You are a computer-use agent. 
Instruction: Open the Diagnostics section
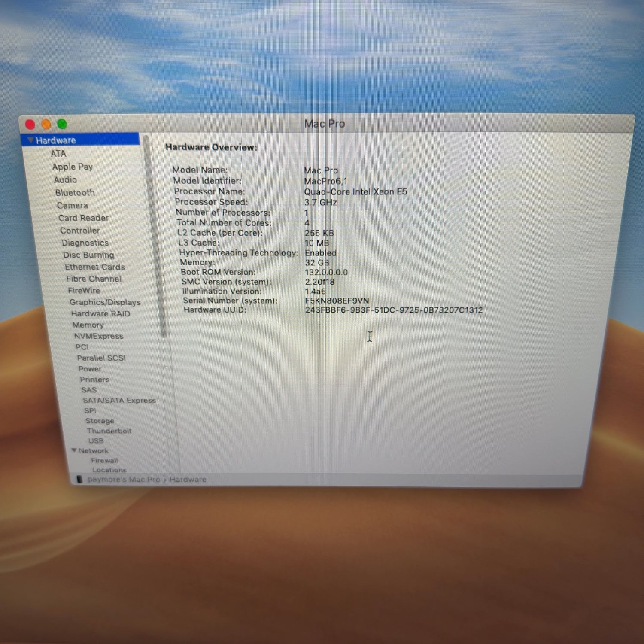pos(85,243)
